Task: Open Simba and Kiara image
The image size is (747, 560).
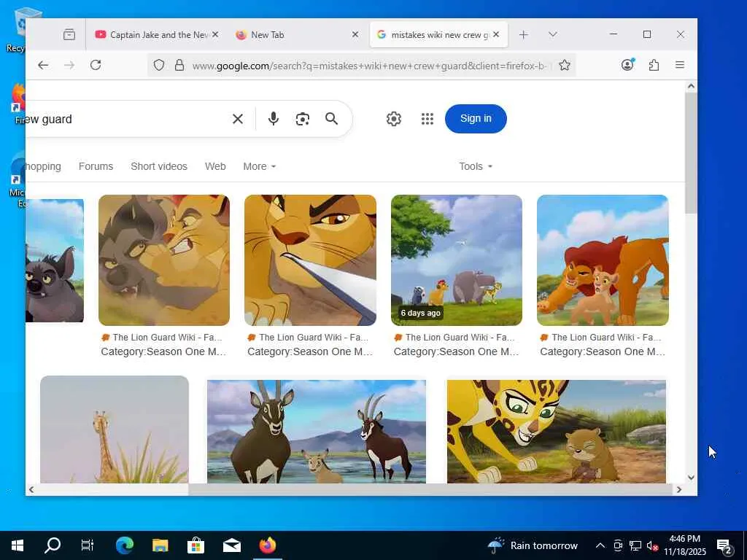Action: [x=603, y=260]
